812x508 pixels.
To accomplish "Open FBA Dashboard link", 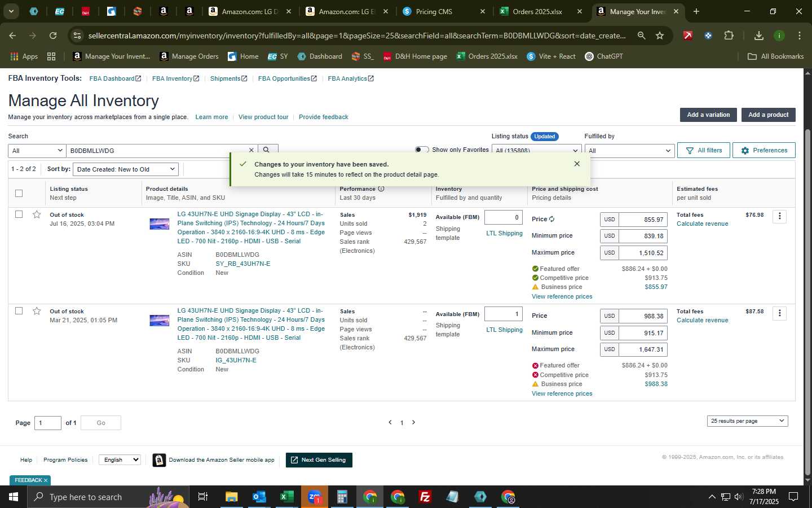I will click(115, 78).
